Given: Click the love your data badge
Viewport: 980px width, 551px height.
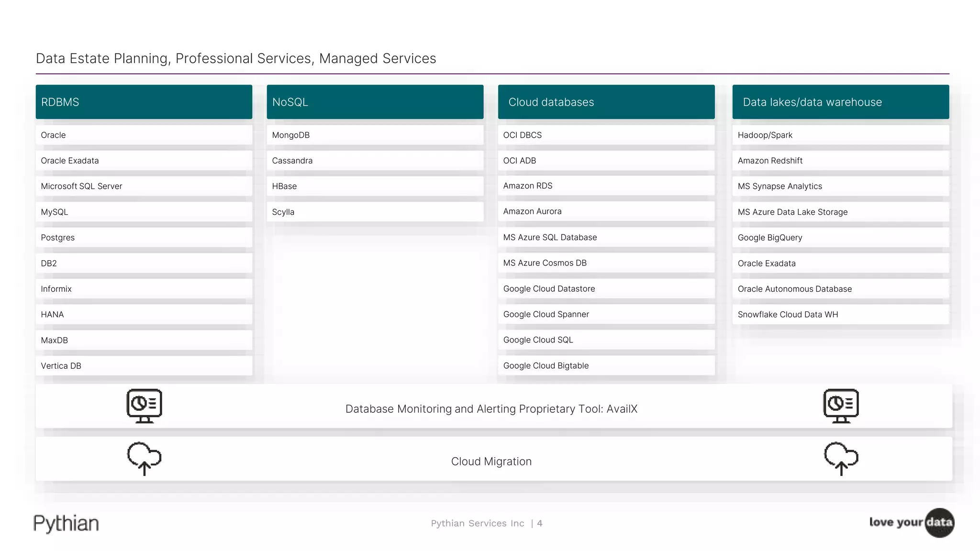Looking at the screenshot, I should point(912,522).
